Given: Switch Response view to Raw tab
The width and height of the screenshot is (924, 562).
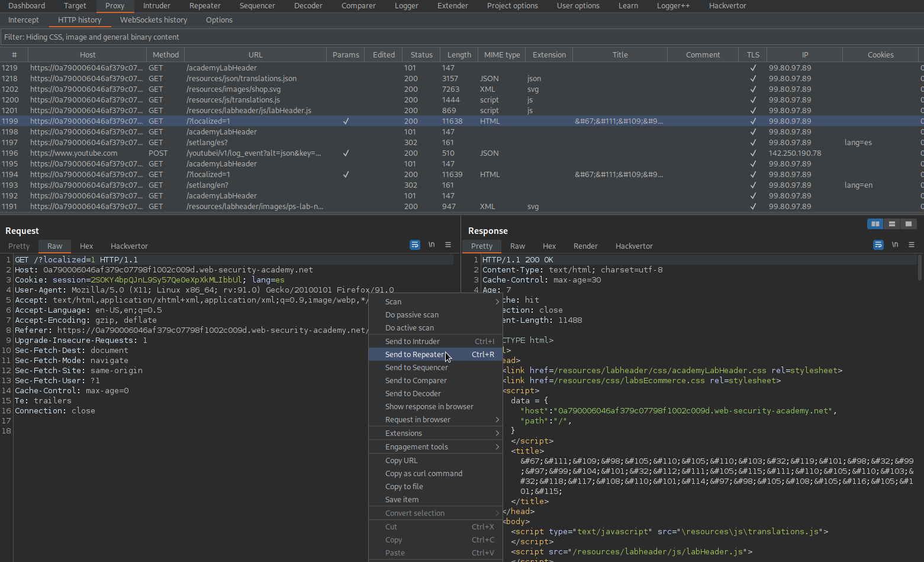Looking at the screenshot, I should tap(518, 246).
